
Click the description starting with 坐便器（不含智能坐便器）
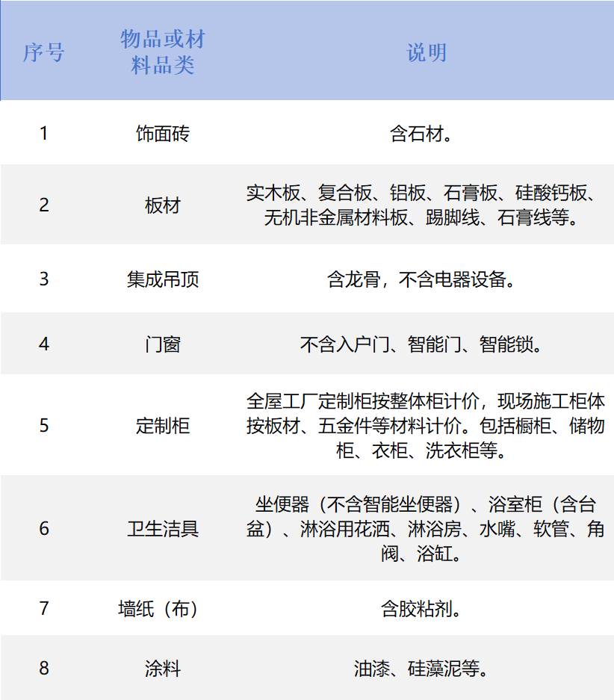(x=425, y=529)
